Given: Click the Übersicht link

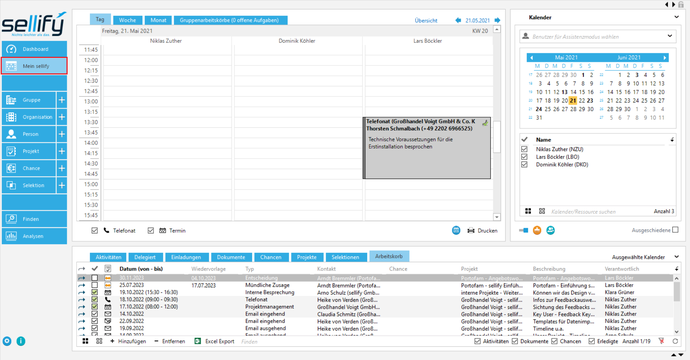Looking at the screenshot, I should point(426,21).
